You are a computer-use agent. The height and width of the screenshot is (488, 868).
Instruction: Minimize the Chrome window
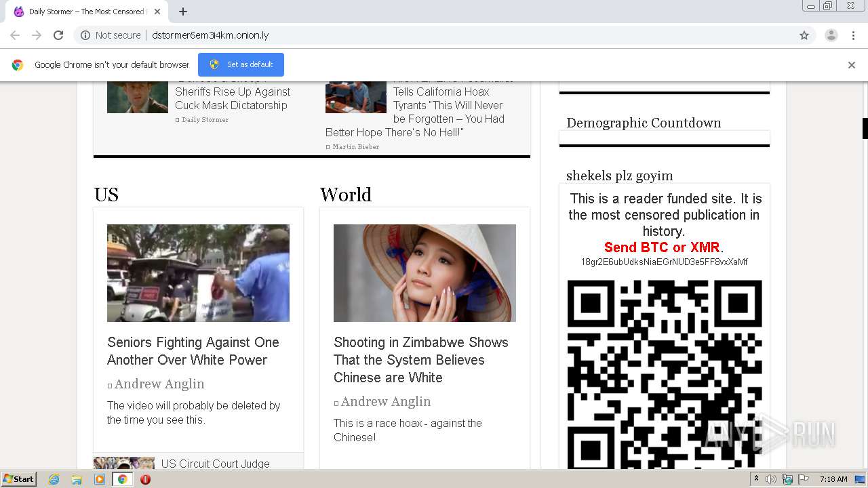(810, 5)
